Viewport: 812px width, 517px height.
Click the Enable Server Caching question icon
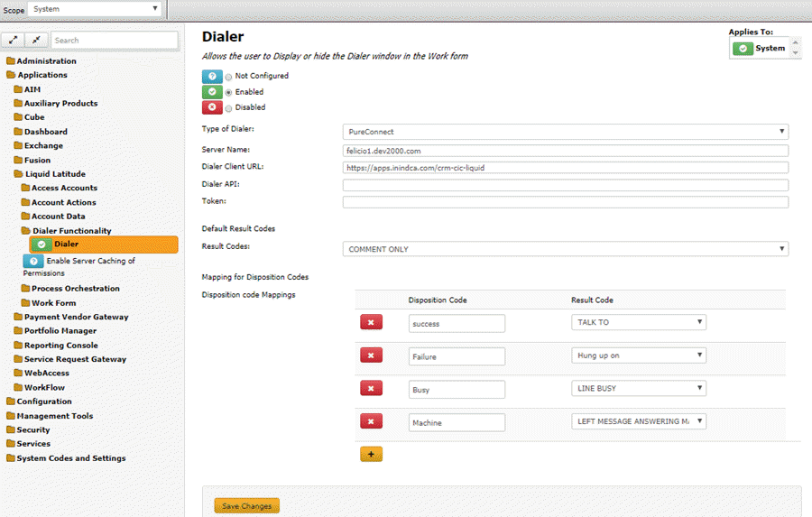pos(33,261)
